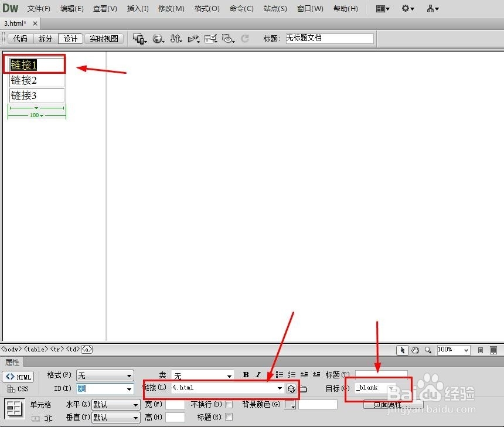Enable the 不换行 checkbox
The image size is (504, 427).
point(229,404)
